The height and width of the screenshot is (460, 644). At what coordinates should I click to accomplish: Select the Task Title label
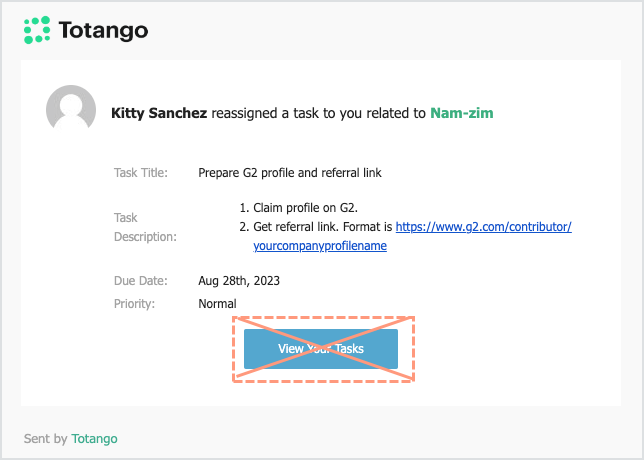coord(141,172)
